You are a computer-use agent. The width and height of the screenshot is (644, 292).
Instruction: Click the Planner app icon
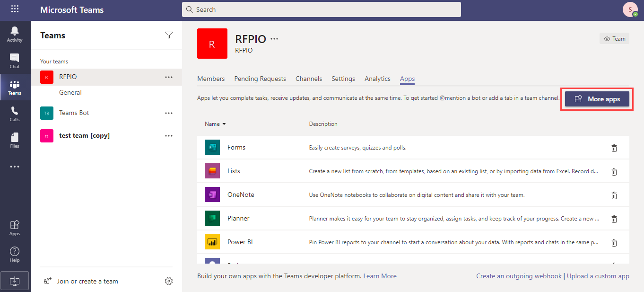(212, 218)
